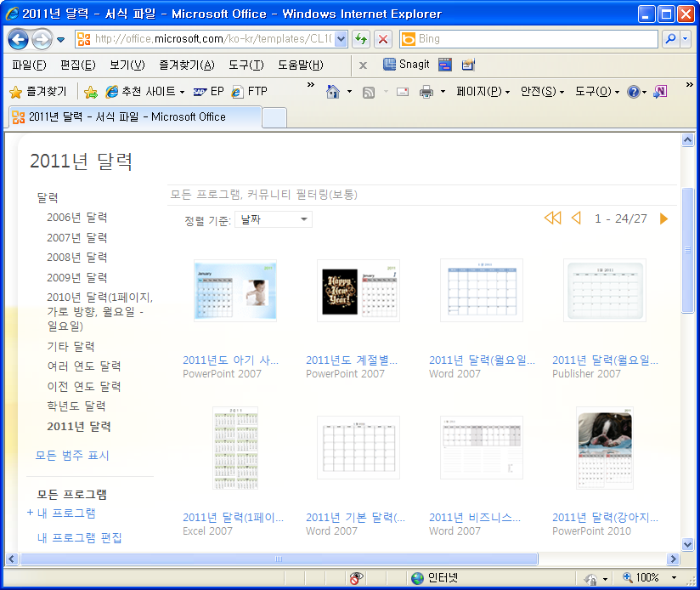Open the 도구(O) command menu

(x=597, y=92)
